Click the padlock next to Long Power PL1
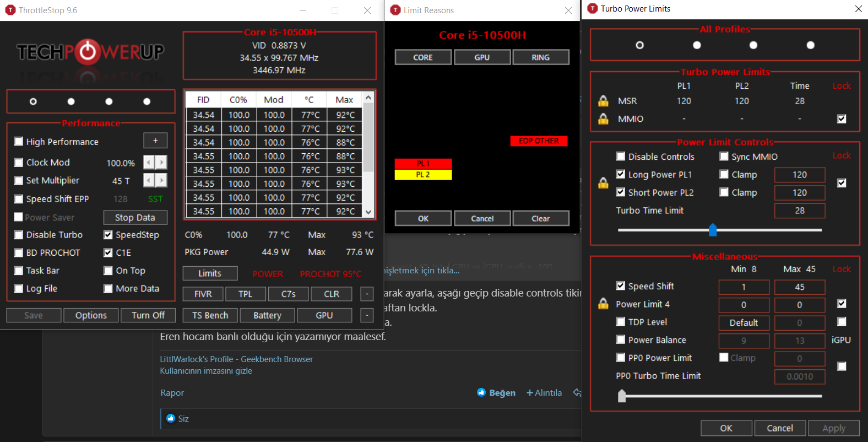 coord(604,183)
